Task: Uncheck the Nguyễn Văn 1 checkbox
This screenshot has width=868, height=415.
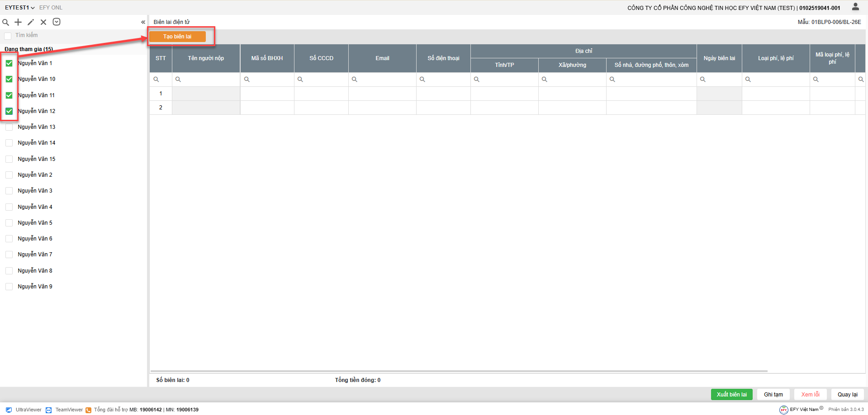Action: point(9,63)
